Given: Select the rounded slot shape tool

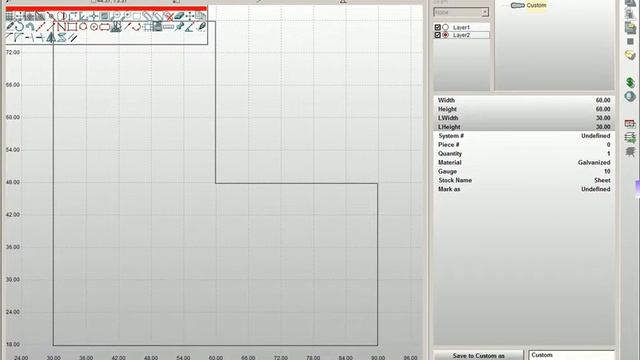Looking at the screenshot, I should pyautogui.click(x=104, y=27).
